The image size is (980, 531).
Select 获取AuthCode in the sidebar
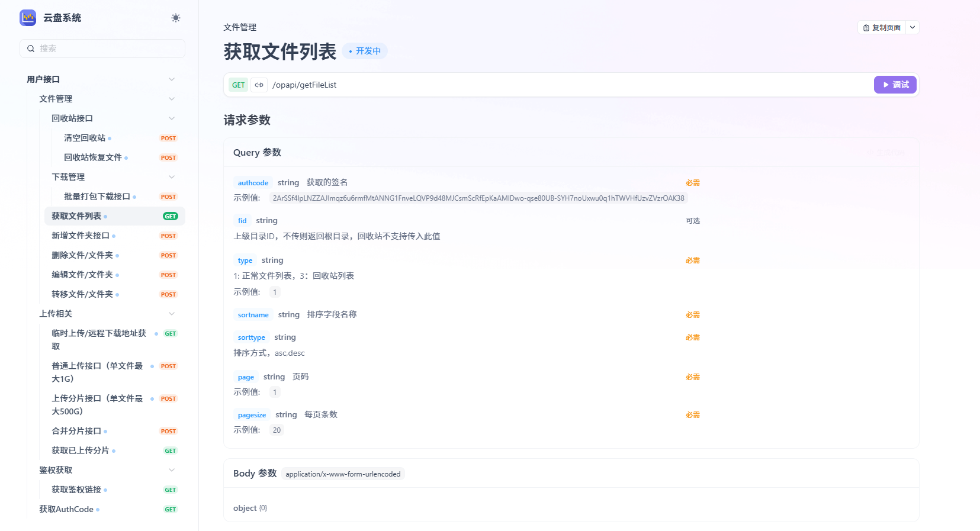tap(66, 509)
